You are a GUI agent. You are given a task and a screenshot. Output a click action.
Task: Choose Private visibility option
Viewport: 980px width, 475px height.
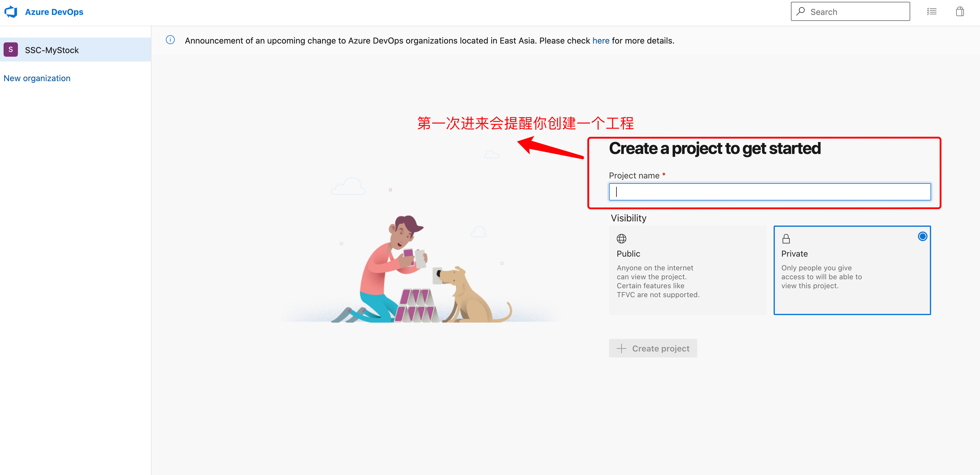click(852, 270)
